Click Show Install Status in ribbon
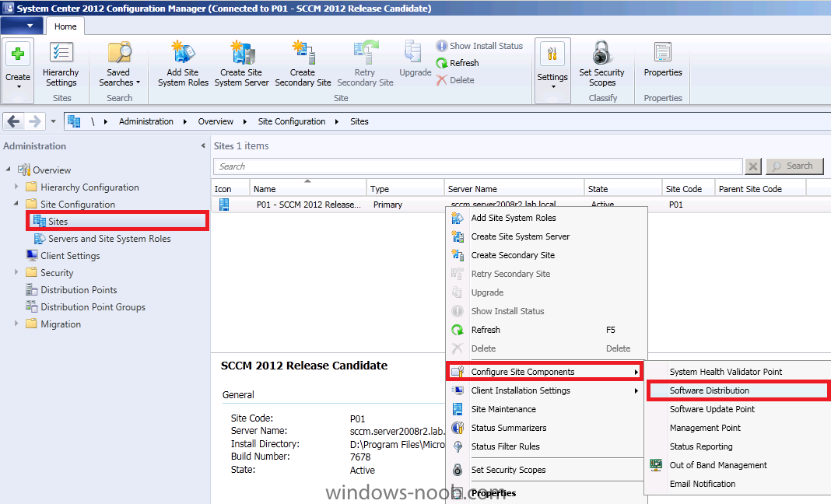831x504 pixels. coord(479,46)
